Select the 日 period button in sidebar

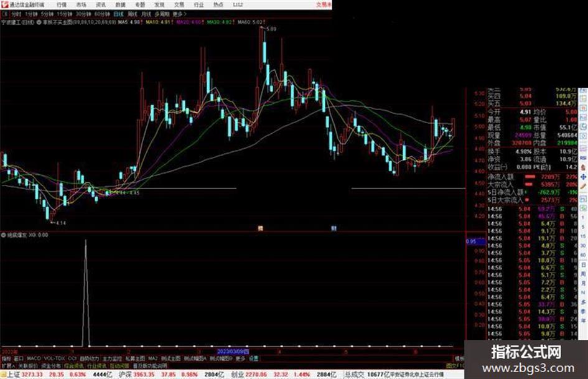pyautogui.click(x=584, y=264)
